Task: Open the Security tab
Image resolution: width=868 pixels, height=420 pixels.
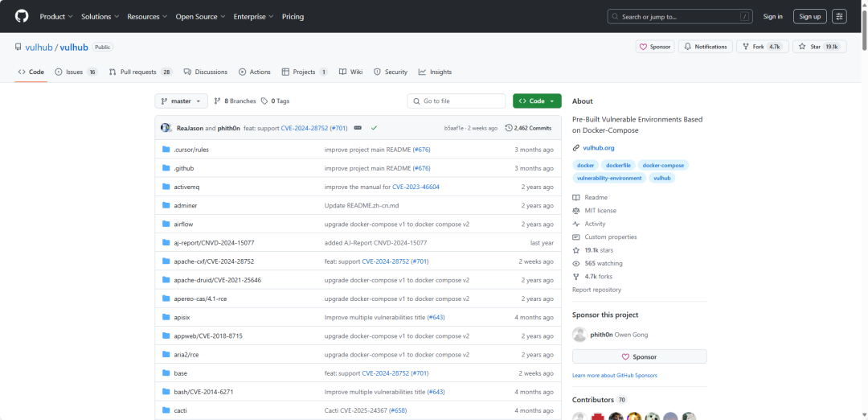Action: coord(391,72)
